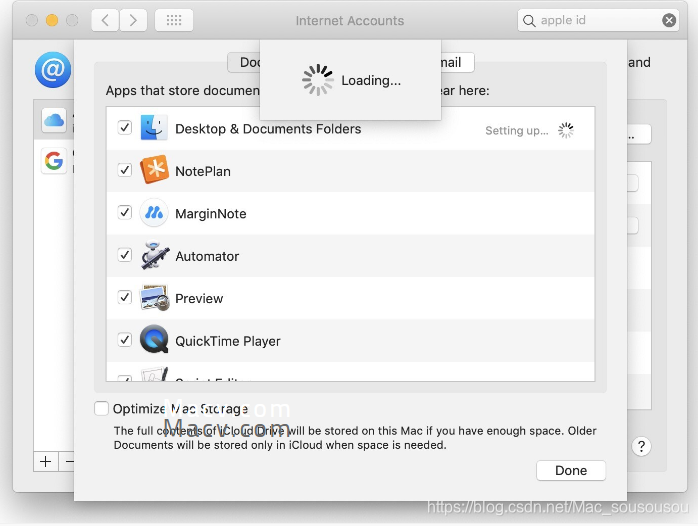Click the Internet Accounts window title
The width and height of the screenshot is (698, 526).
[350, 21]
